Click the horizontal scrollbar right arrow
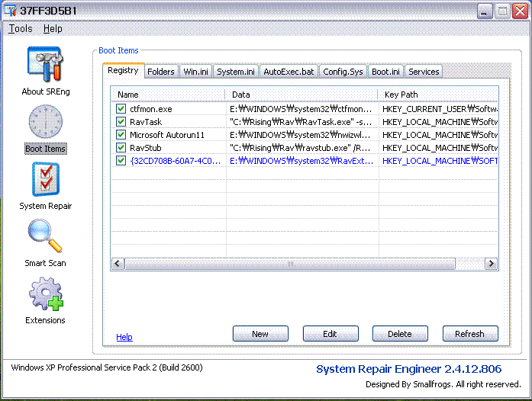This screenshot has width=532, height=401. pos(492,264)
